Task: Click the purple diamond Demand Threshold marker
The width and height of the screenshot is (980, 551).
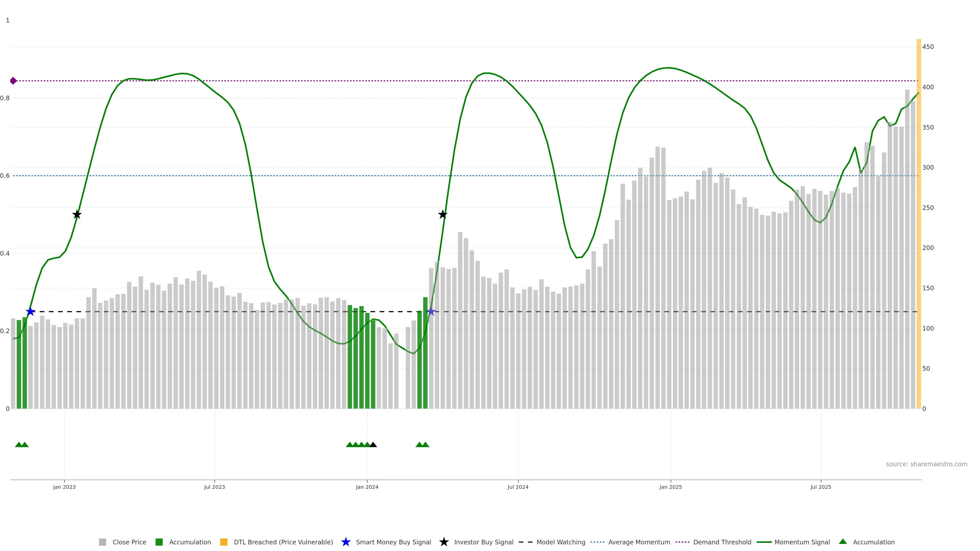Action: (x=13, y=81)
